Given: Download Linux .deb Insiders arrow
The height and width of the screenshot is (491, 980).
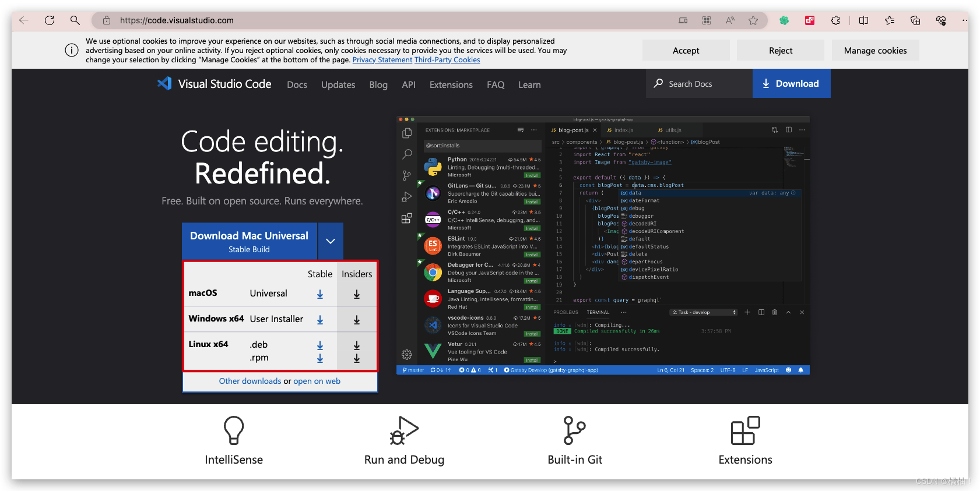Looking at the screenshot, I should [x=357, y=346].
